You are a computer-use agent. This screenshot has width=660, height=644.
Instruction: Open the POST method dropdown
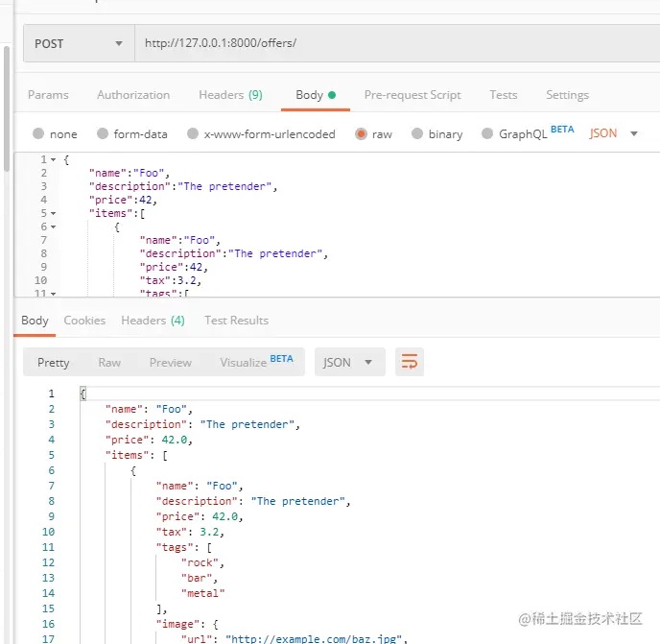(x=79, y=43)
